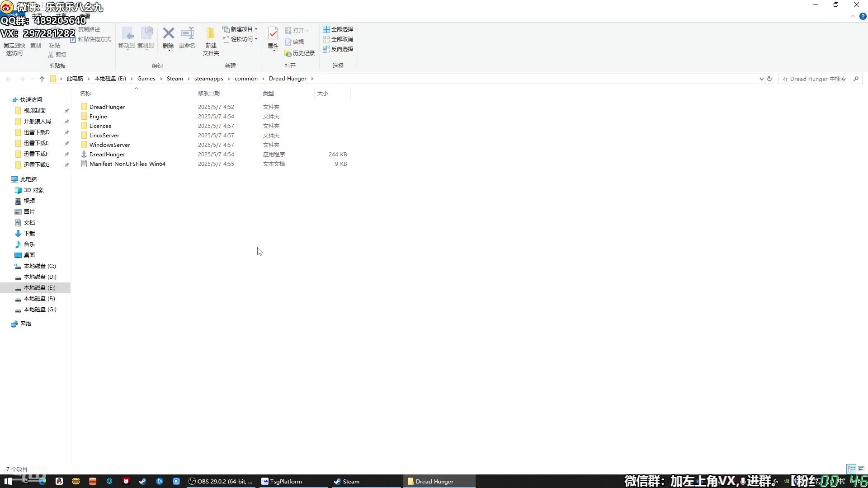The width and height of the screenshot is (868, 488).
Task: Open 音乐 (Music) in navigation pane
Action: [x=29, y=244]
